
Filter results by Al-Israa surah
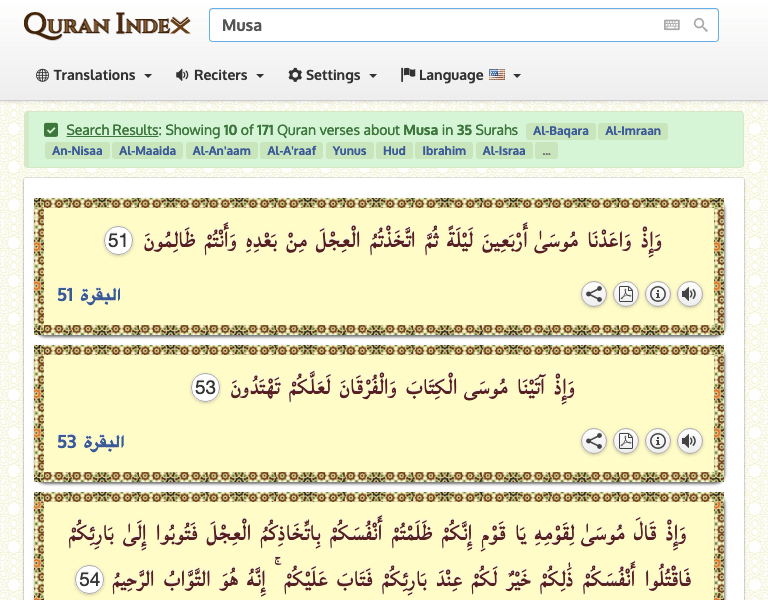tap(504, 151)
